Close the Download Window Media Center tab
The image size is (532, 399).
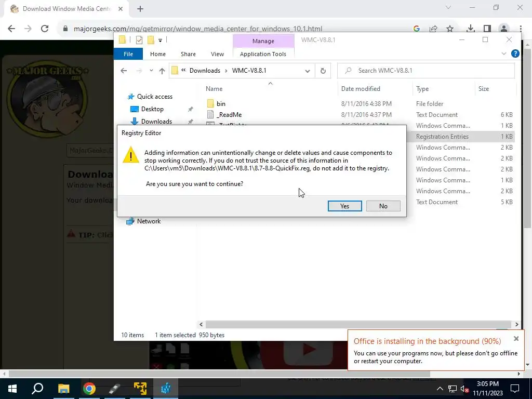[121, 9]
